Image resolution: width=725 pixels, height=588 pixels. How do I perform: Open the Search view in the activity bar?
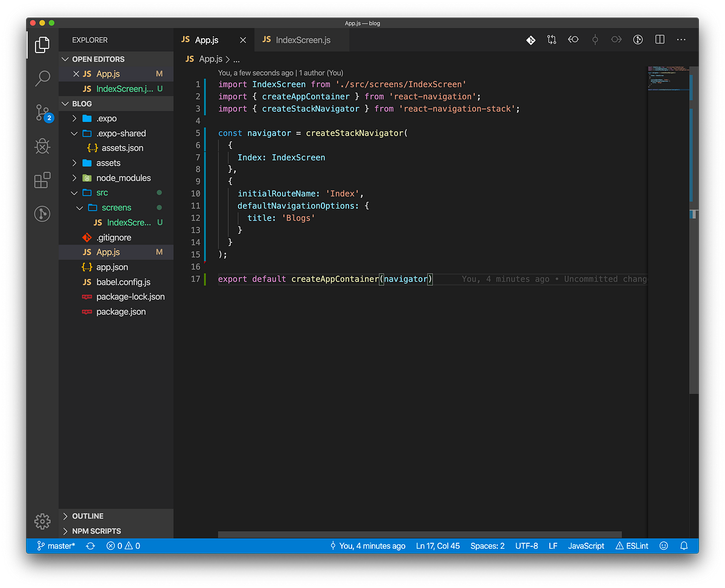tap(42, 78)
